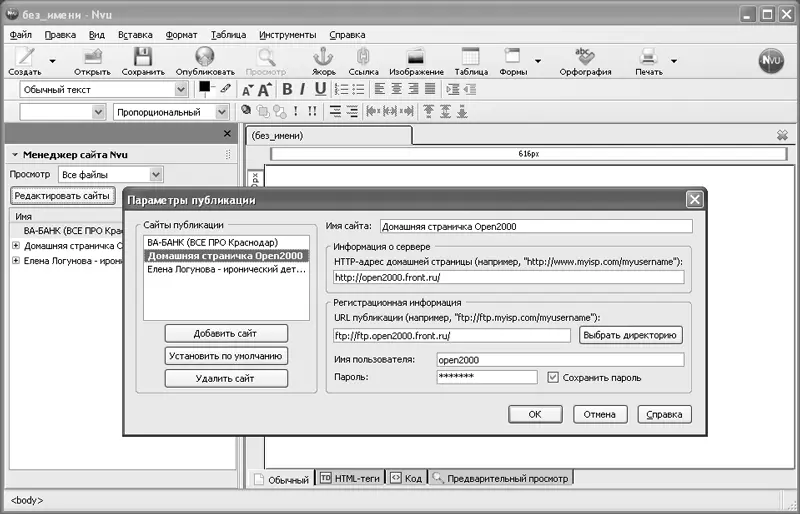Toggle the Сохранить пароль checkbox

[553, 377]
